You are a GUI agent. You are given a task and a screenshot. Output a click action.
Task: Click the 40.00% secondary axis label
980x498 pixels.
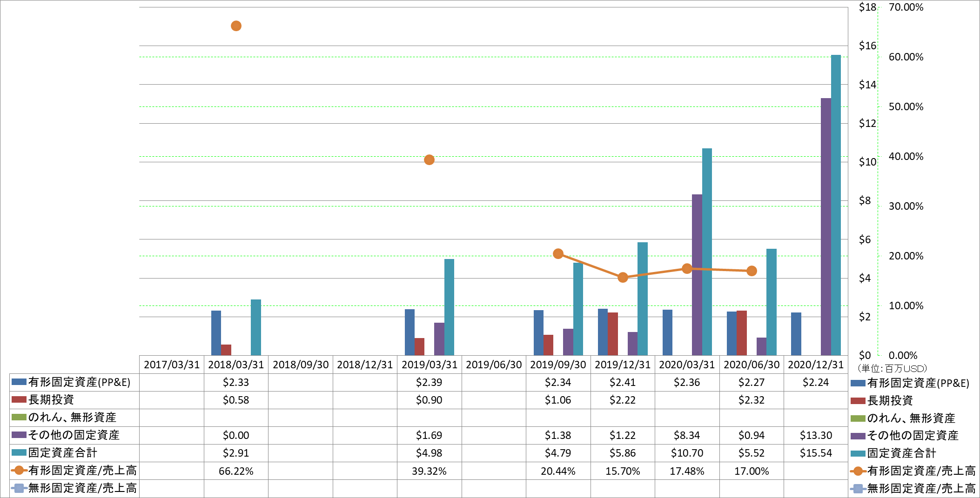906,156
